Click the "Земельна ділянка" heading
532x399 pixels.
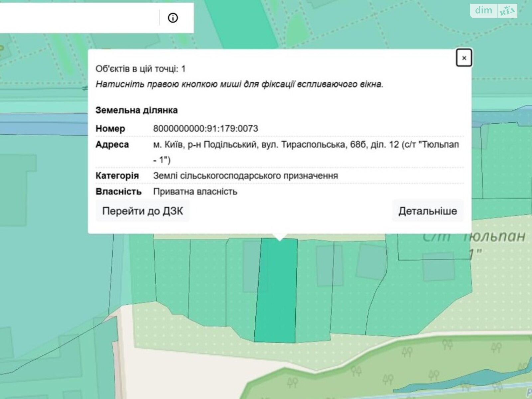pos(137,110)
